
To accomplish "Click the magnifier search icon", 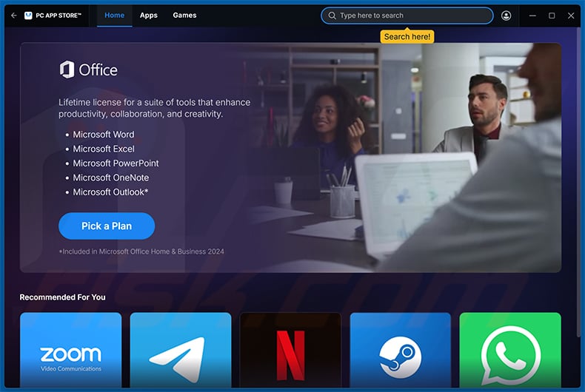I will 332,16.
